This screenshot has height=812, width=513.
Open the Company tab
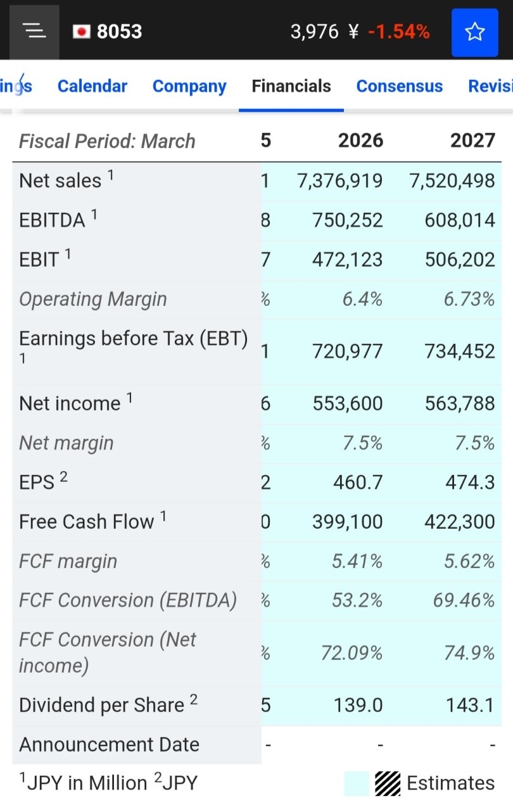click(189, 86)
